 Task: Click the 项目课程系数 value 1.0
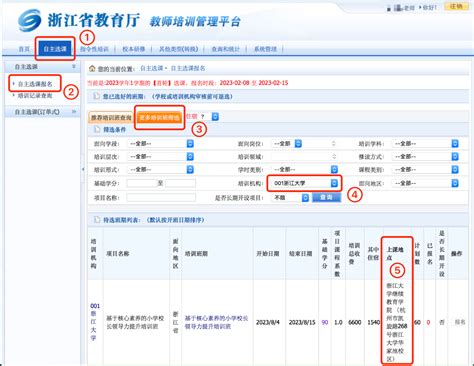[x=338, y=322]
